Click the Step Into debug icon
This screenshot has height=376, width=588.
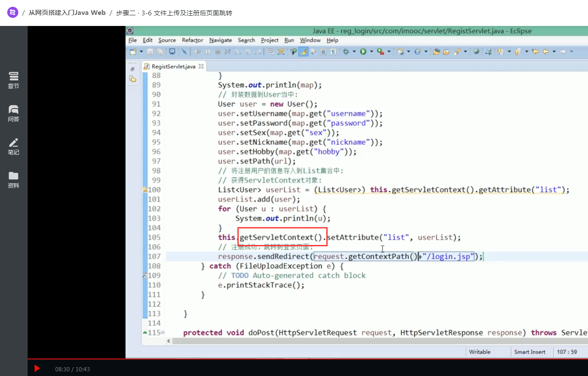click(x=237, y=51)
